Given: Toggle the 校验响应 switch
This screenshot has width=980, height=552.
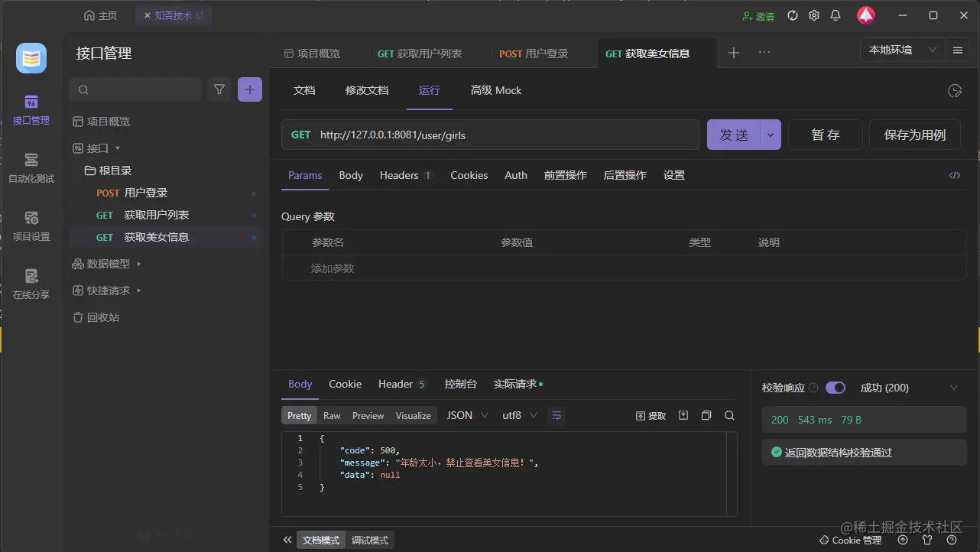Looking at the screenshot, I should click(836, 388).
